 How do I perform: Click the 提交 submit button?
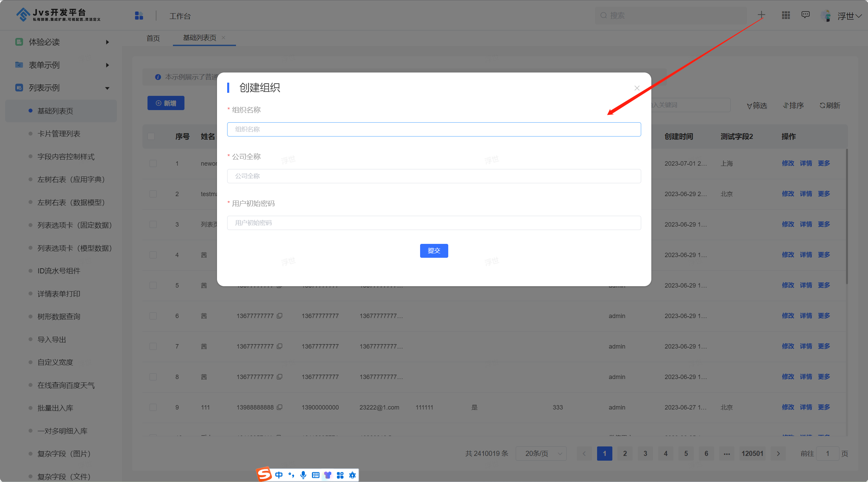pos(434,251)
